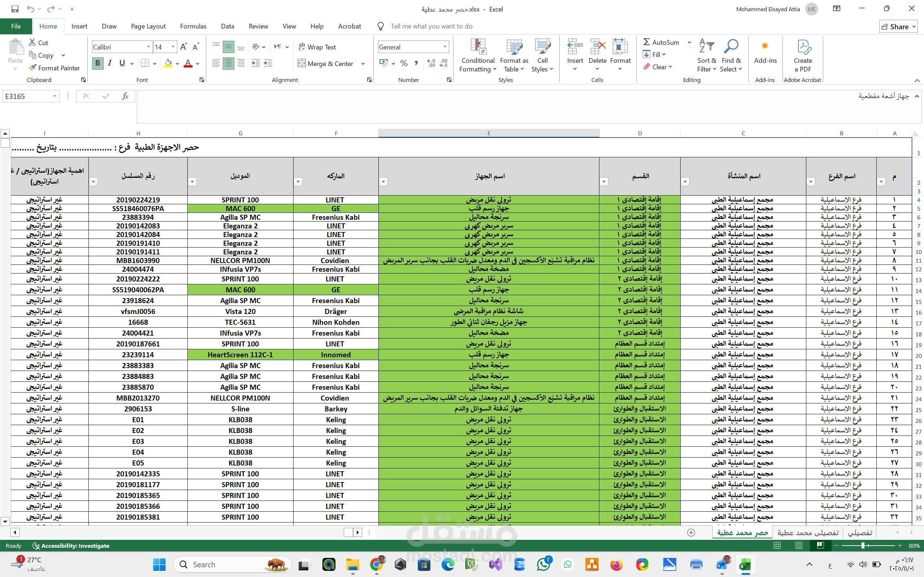Increase the cell indent

coord(268,64)
